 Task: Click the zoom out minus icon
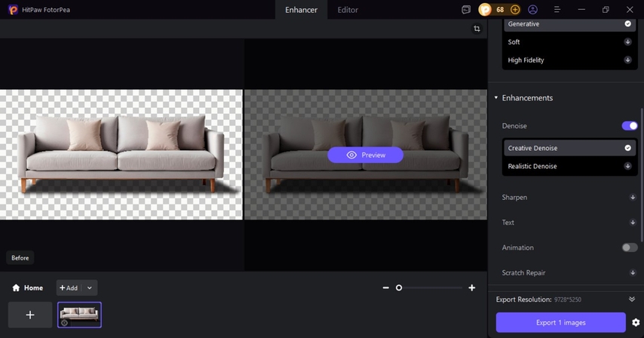coord(386,287)
